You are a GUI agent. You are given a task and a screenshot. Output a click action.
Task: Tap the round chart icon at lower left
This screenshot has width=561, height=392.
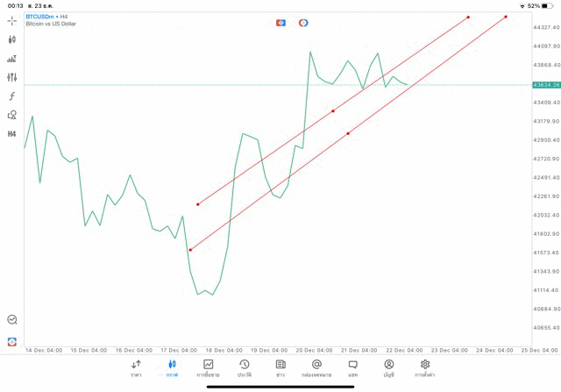pyautogui.click(x=11, y=320)
